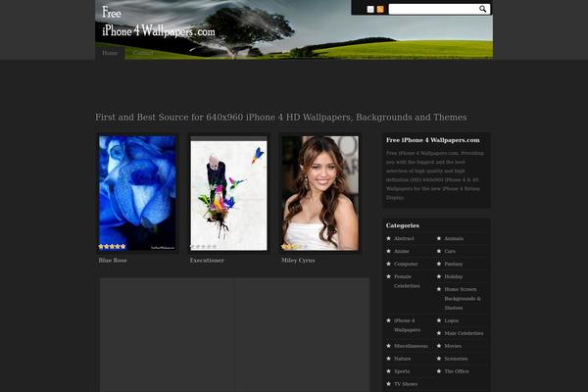
Task: Click the star icon beside Anime
Action: coord(388,251)
